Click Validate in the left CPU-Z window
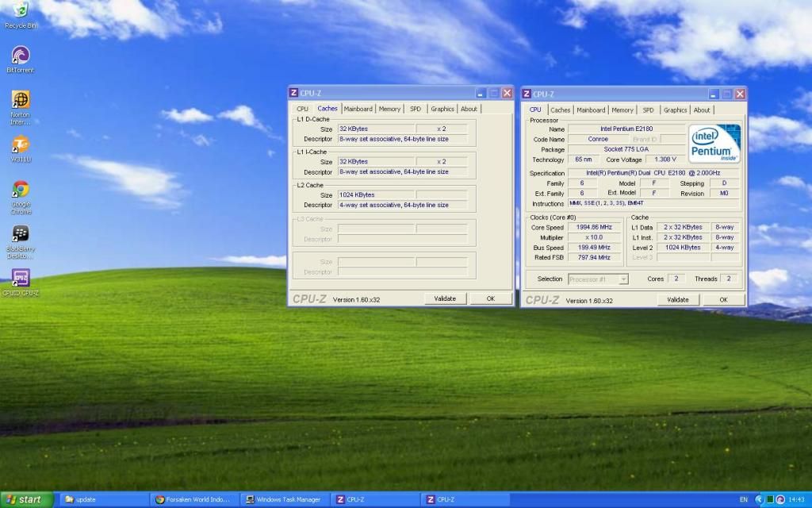The width and height of the screenshot is (812, 508). [x=445, y=298]
